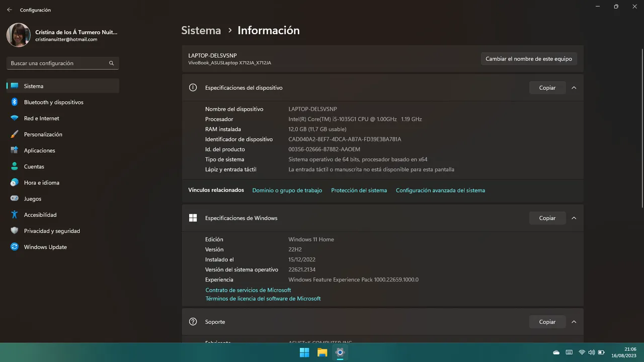Click the OneDrive cloud tray icon
The height and width of the screenshot is (362, 644).
point(556,352)
